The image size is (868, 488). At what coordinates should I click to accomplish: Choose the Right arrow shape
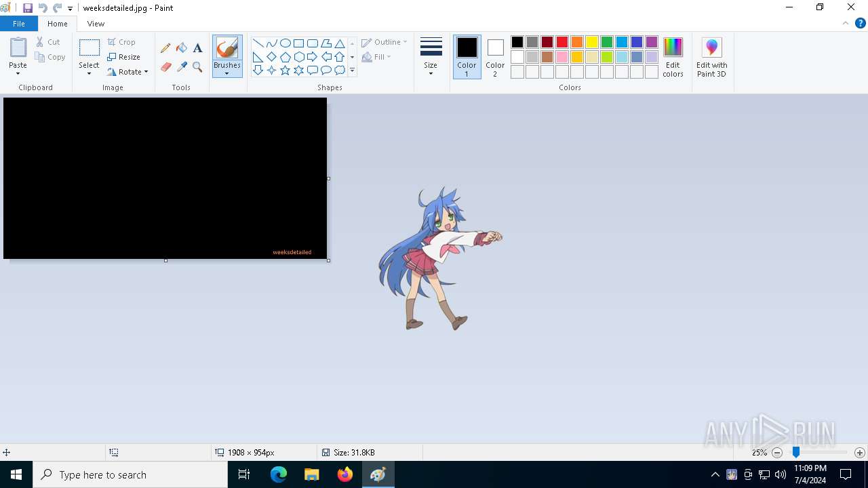[x=313, y=57]
